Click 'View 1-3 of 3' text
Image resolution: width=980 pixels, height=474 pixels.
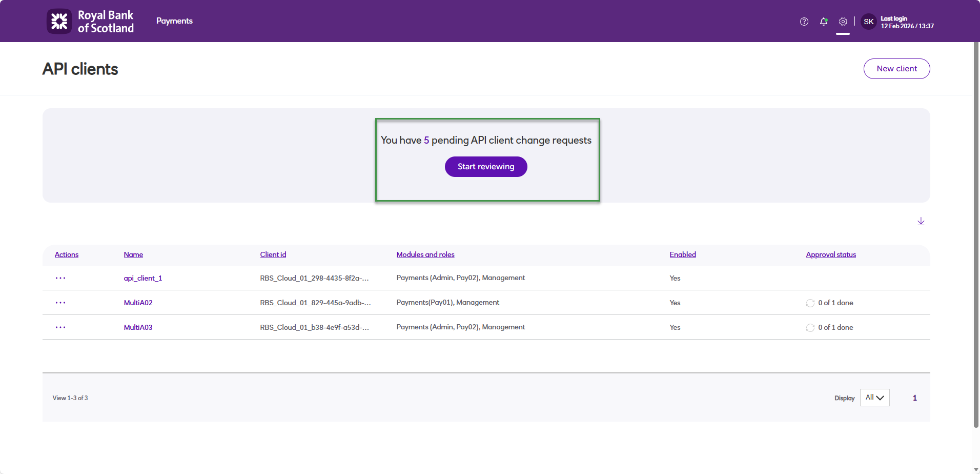70,398
